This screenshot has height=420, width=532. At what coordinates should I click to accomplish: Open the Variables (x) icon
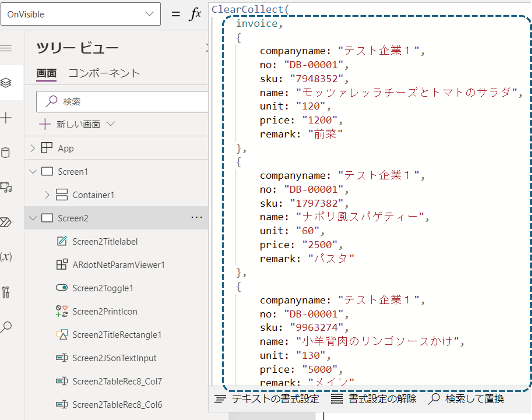(6, 257)
